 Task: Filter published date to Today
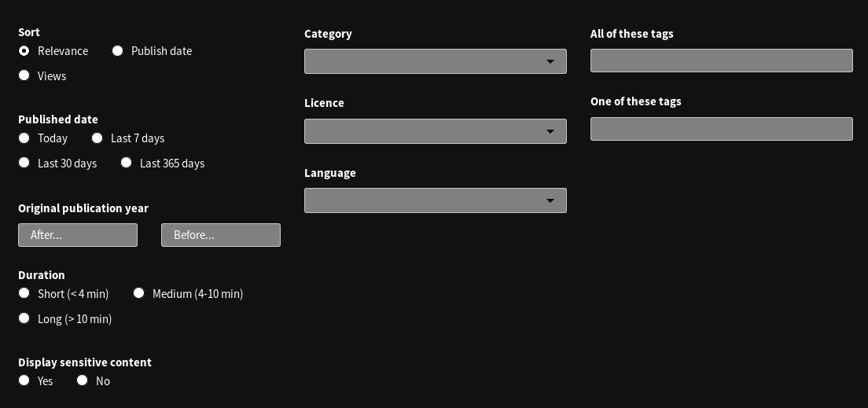[24, 138]
